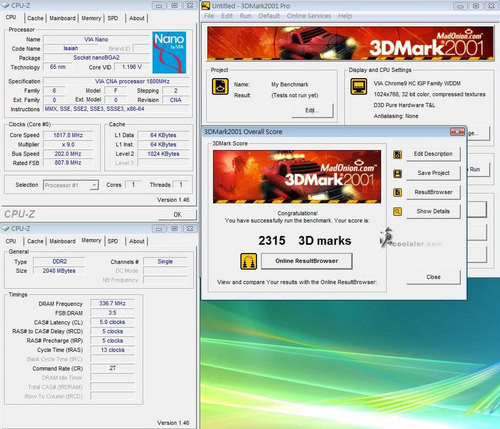The width and height of the screenshot is (500, 429).
Task: Click the Online ResultBrowser button
Action: click(x=307, y=261)
